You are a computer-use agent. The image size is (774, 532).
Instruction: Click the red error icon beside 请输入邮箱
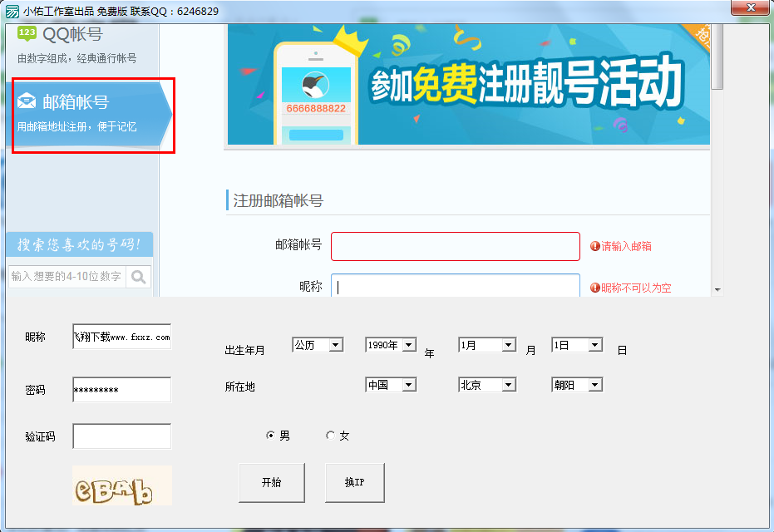coord(597,246)
